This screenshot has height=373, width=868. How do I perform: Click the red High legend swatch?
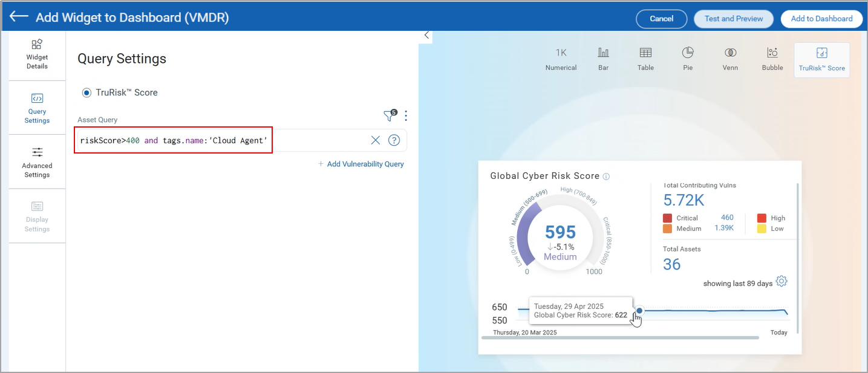pos(762,218)
